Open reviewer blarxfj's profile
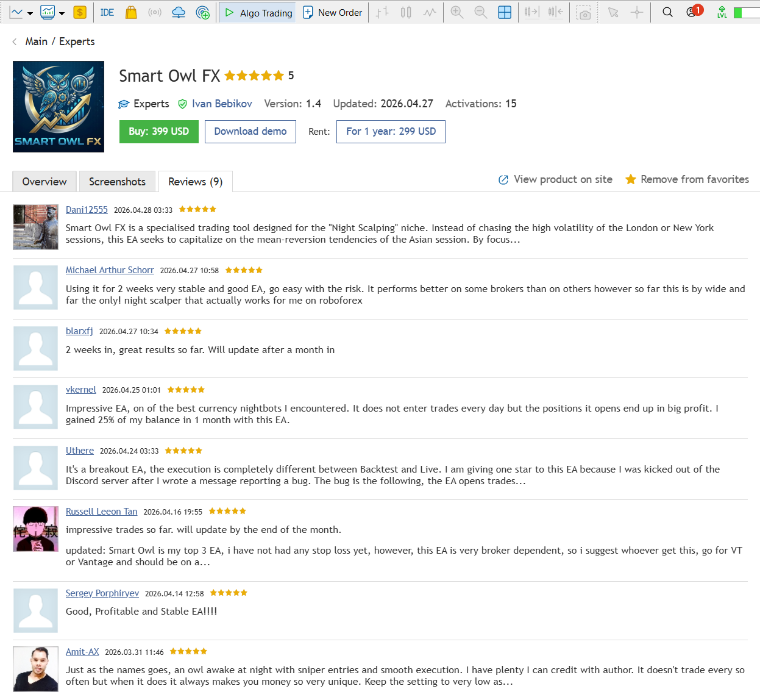 click(79, 331)
